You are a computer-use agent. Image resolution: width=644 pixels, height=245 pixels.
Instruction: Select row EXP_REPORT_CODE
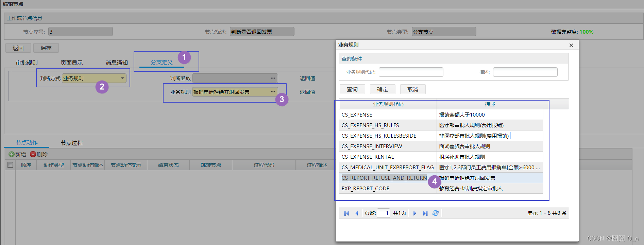(441, 188)
